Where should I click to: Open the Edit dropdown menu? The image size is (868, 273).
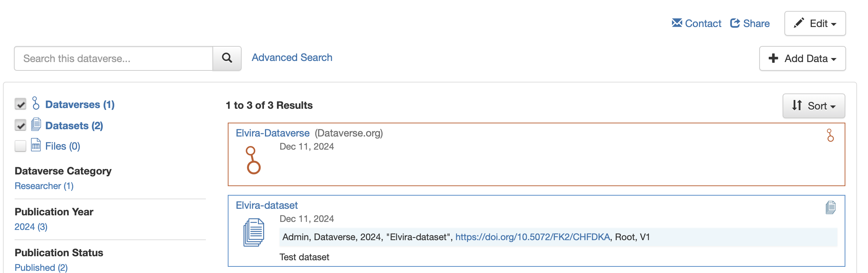click(815, 23)
